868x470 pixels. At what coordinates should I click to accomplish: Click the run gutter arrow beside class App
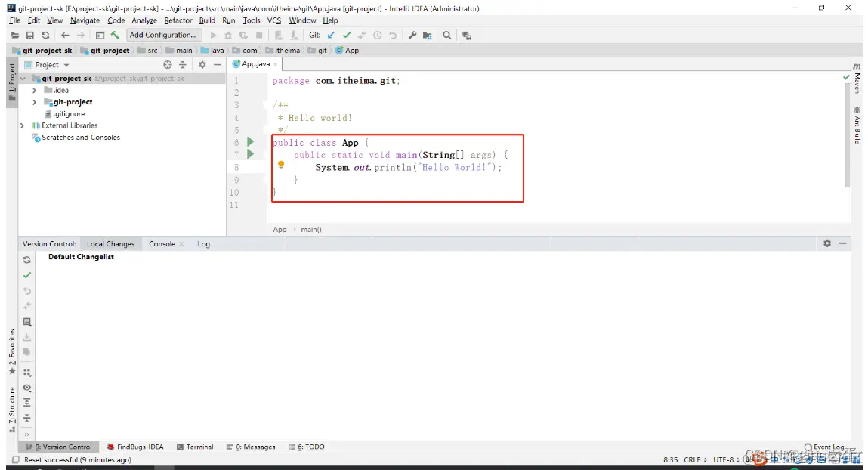[x=250, y=142]
